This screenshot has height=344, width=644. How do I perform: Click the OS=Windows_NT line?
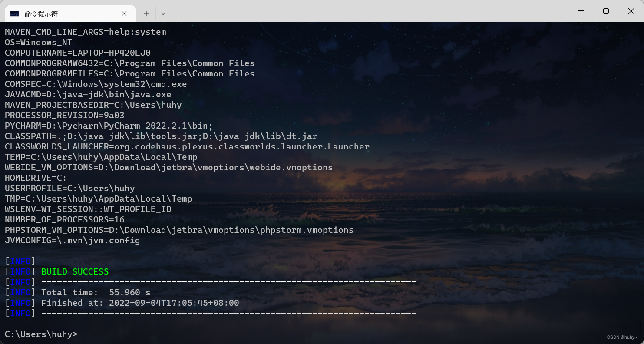[x=39, y=42]
